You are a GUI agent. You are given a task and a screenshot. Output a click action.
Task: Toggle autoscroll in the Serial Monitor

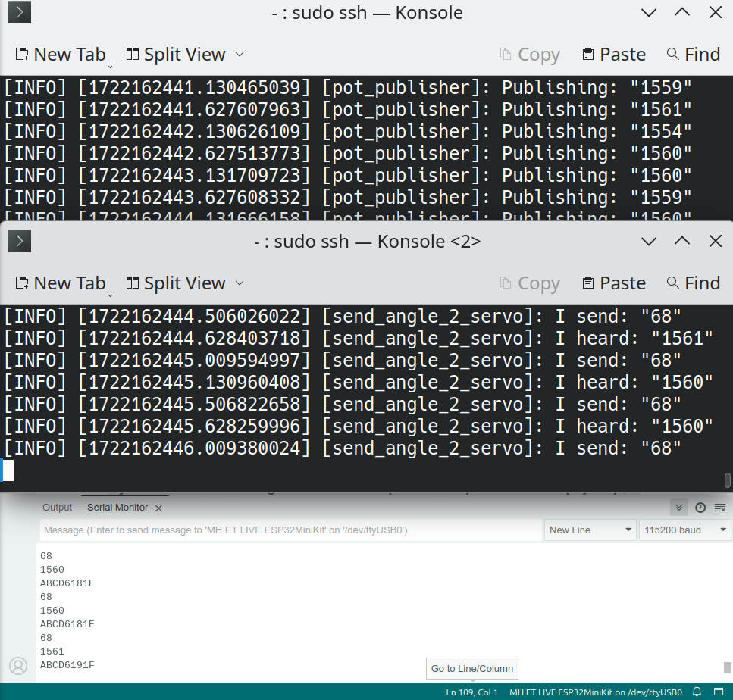678,508
